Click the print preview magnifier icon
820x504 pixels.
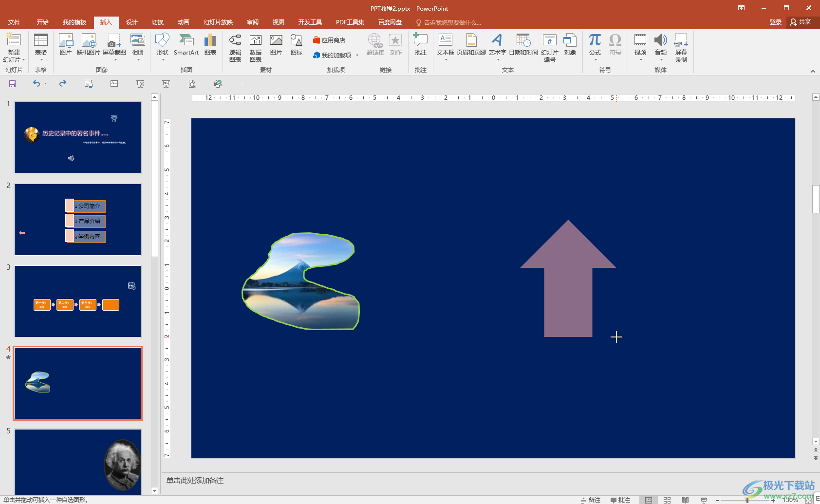point(192,84)
